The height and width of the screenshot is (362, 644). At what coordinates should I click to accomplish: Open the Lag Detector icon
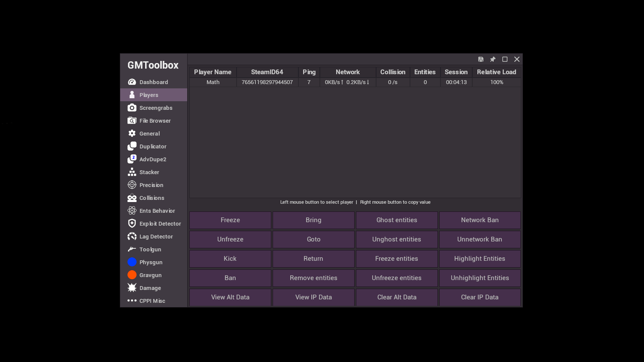(132, 236)
